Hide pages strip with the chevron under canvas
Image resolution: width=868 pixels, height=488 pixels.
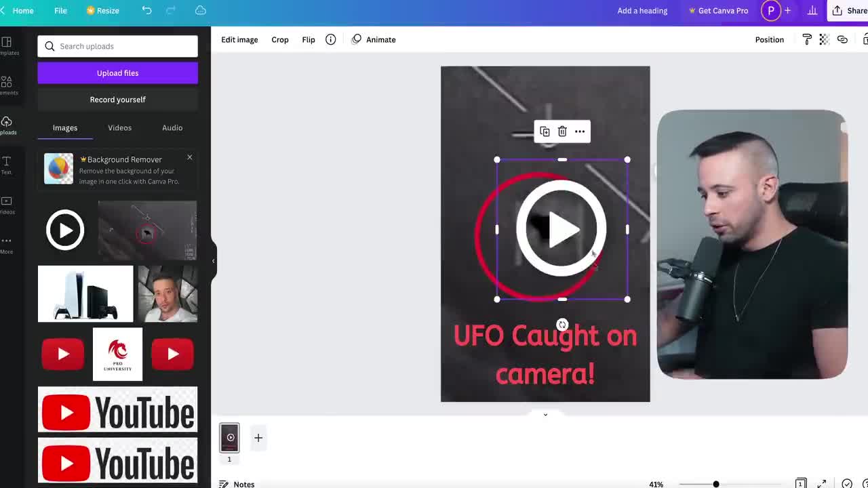545,414
